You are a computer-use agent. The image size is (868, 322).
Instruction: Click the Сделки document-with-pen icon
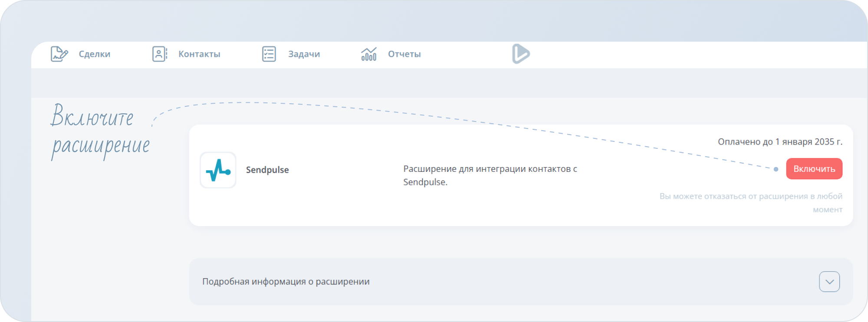59,54
